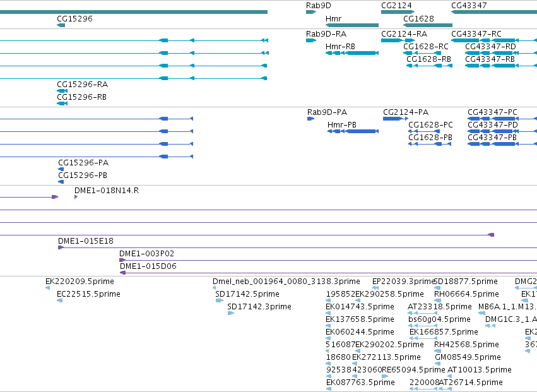
Task: Click the SD18877.5prime EST label
Action: coord(466,282)
